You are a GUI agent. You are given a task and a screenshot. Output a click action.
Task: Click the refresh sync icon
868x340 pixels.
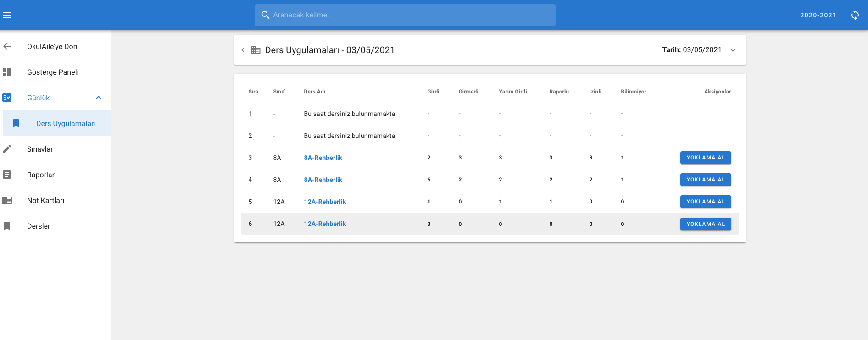coord(855,15)
